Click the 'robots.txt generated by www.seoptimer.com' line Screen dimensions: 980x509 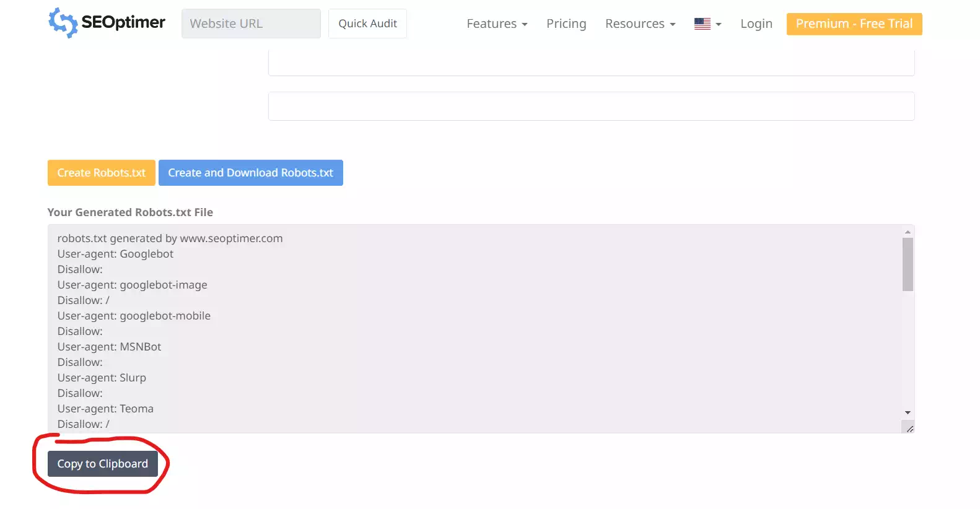point(170,238)
